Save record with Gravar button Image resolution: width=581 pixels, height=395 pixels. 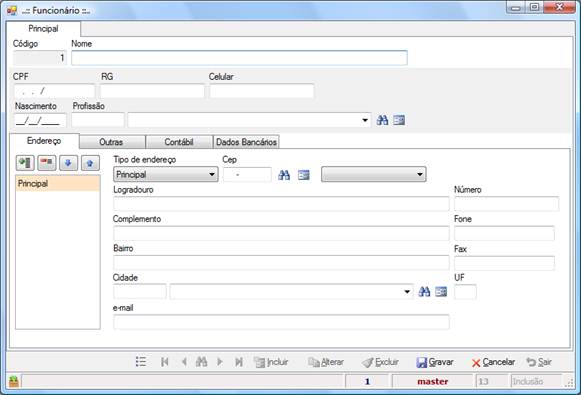(435, 362)
